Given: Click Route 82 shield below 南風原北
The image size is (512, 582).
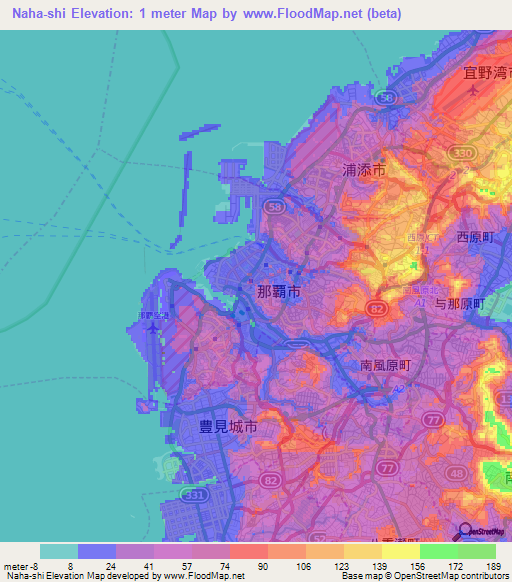Looking at the screenshot, I should coord(376,309).
